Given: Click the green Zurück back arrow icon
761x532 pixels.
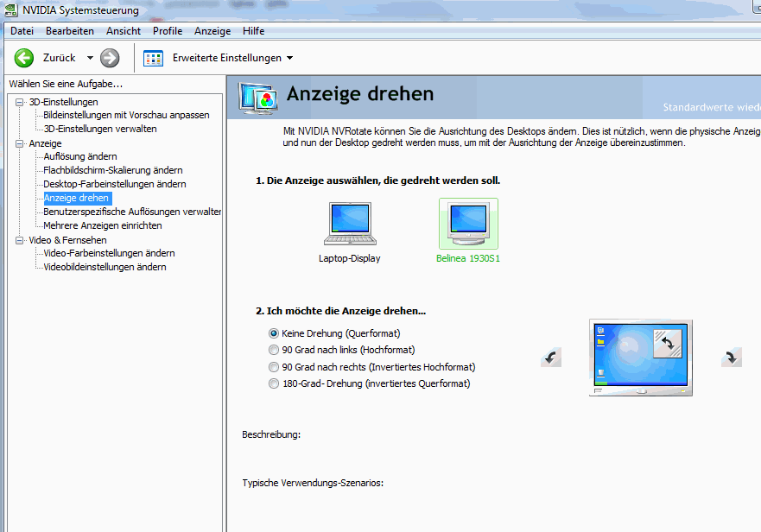Looking at the screenshot, I should point(23,58).
